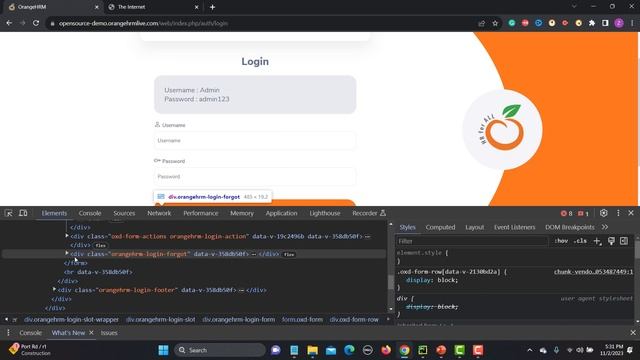Viewport: 640px width, 360px height.
Task: Open the Windows Start menu
Action: click(x=163, y=350)
